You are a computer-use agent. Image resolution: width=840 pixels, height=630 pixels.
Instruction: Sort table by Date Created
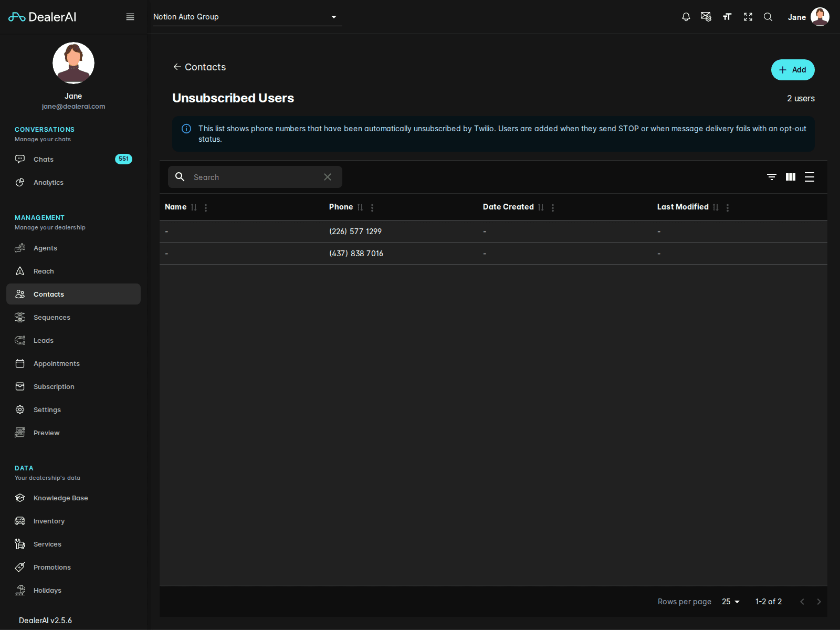pos(541,207)
